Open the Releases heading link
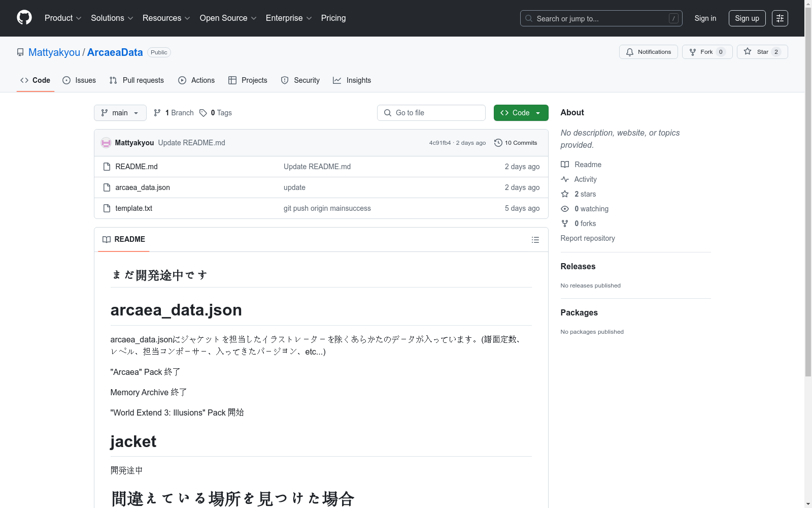 (578, 266)
